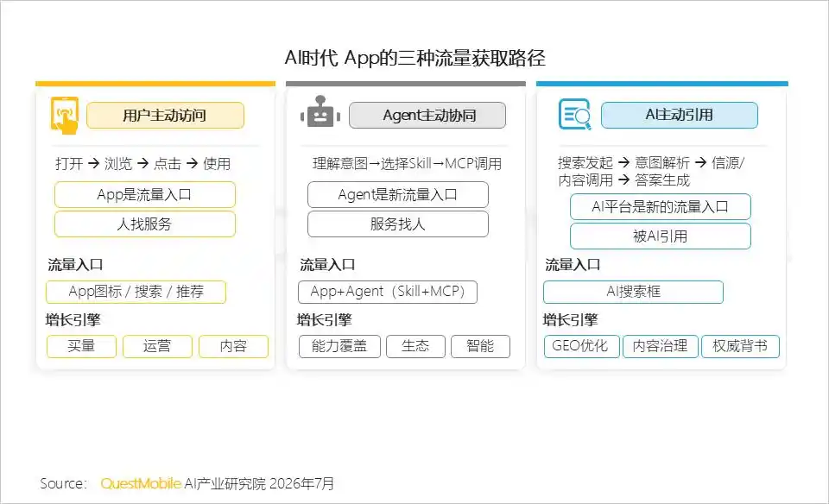Click the title AI时代 App的三种流量获取路径

pyautogui.click(x=415, y=58)
